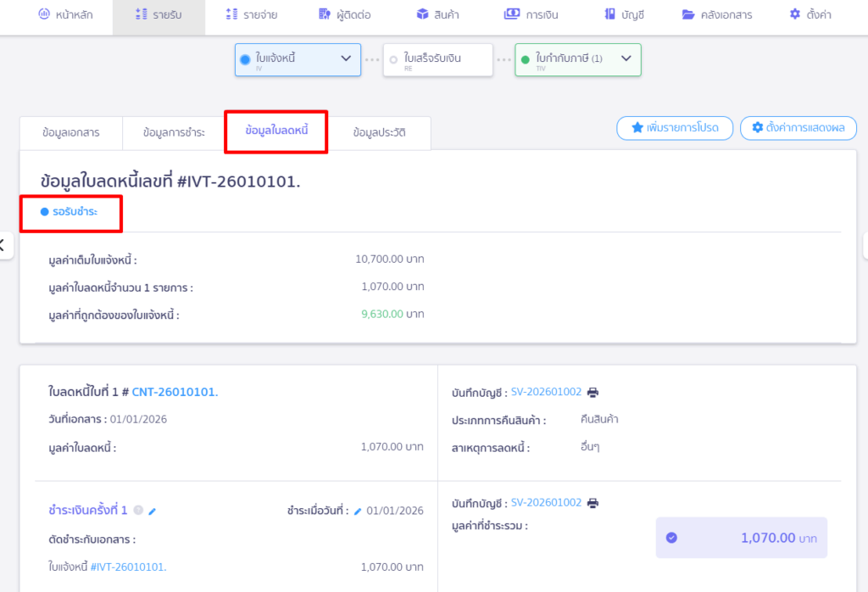Collapse the left side panel arrow
This screenshot has height=592, width=868.
pos(3,246)
